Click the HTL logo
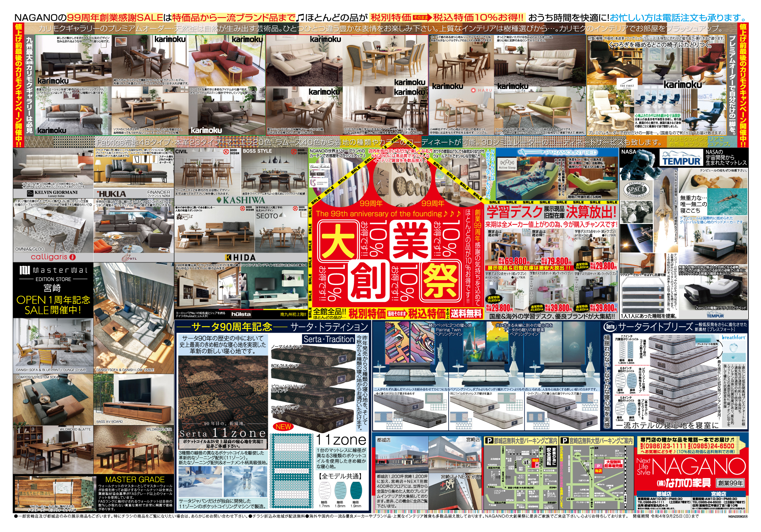Viewport: 761px width, 532px height. [x=129, y=258]
